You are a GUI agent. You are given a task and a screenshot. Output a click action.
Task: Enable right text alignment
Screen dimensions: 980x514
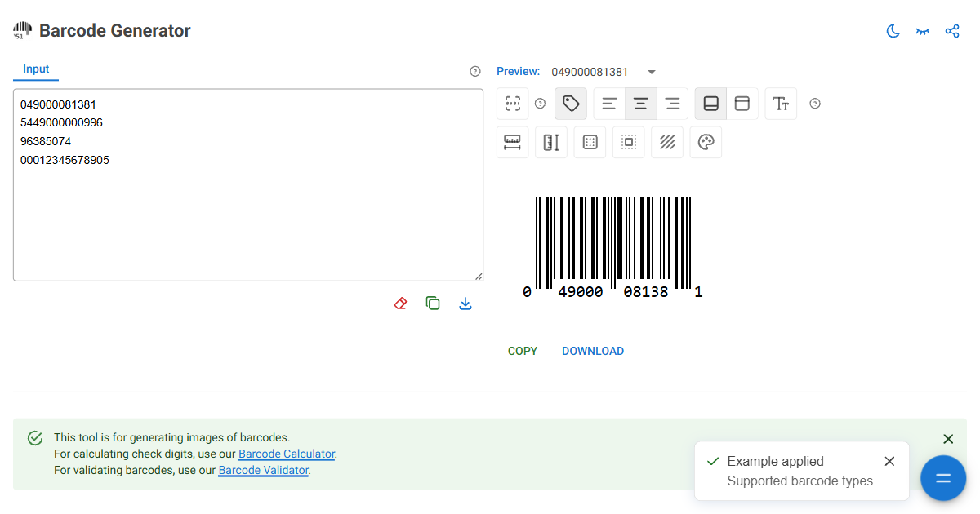click(672, 104)
